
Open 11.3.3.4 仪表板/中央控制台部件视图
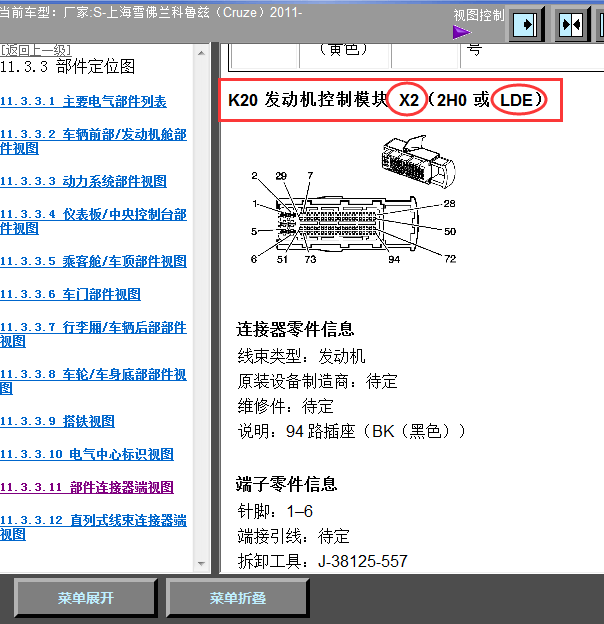pos(93,221)
